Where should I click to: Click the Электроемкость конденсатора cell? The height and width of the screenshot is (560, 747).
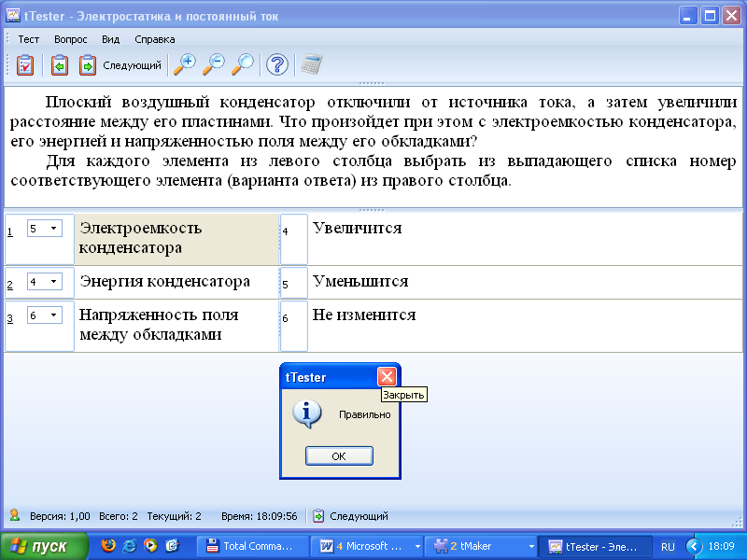pyautogui.click(x=176, y=239)
